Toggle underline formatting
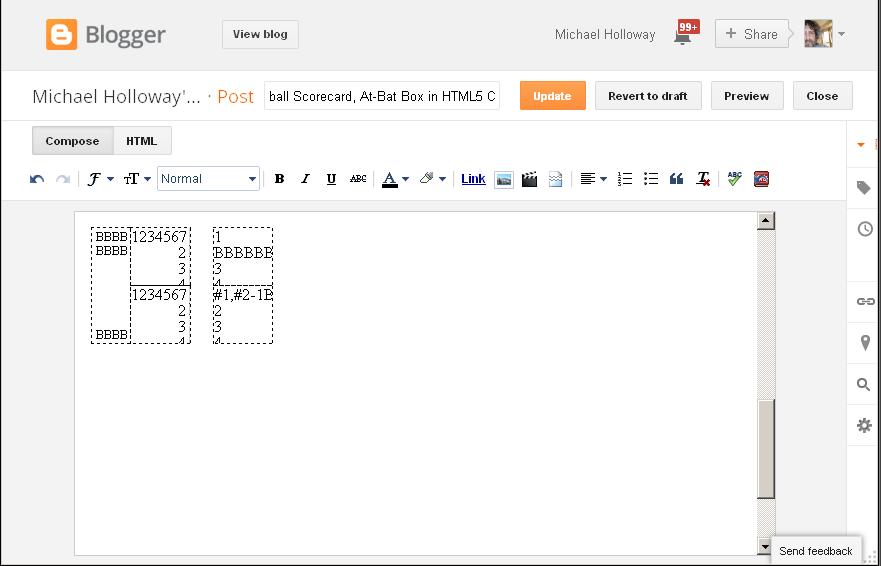 point(331,179)
